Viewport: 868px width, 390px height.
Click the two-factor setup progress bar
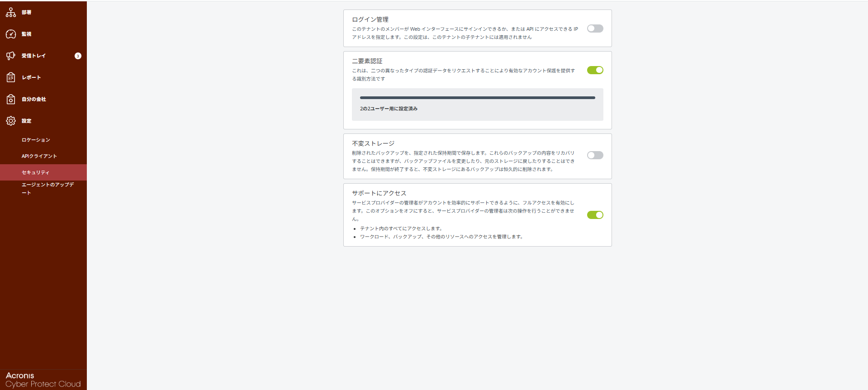point(478,98)
